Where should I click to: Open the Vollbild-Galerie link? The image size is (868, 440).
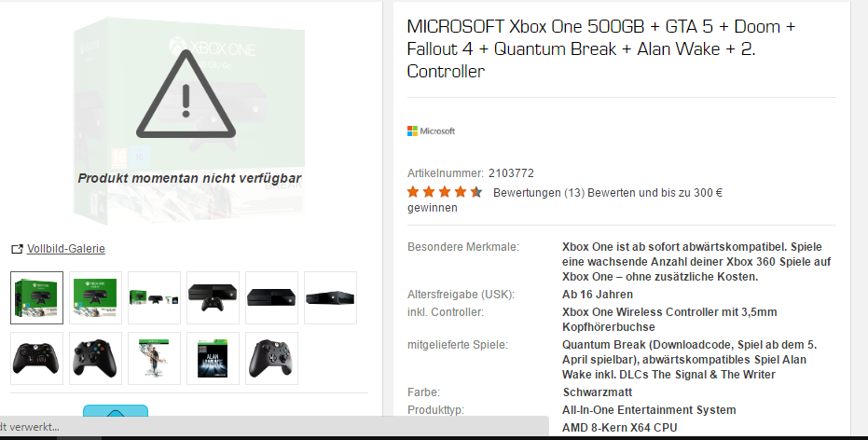pos(66,249)
